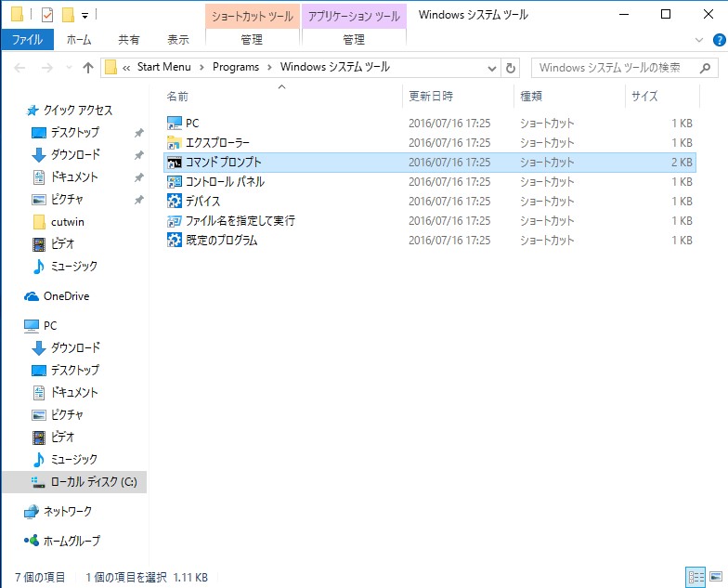Viewport: 728px width, 588px height.
Task: Open recent locations dropdown arrow
Action: 69,68
